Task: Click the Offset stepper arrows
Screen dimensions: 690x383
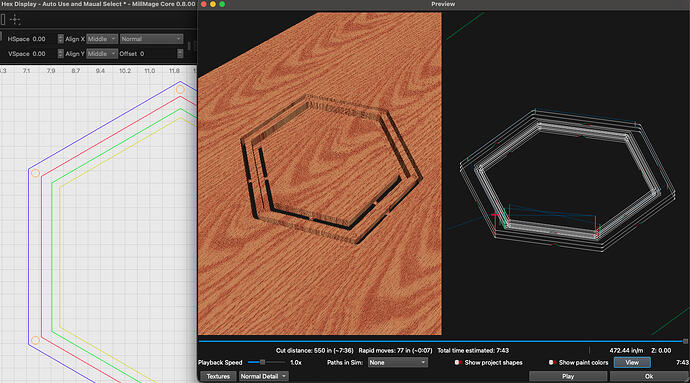Action: 180,54
